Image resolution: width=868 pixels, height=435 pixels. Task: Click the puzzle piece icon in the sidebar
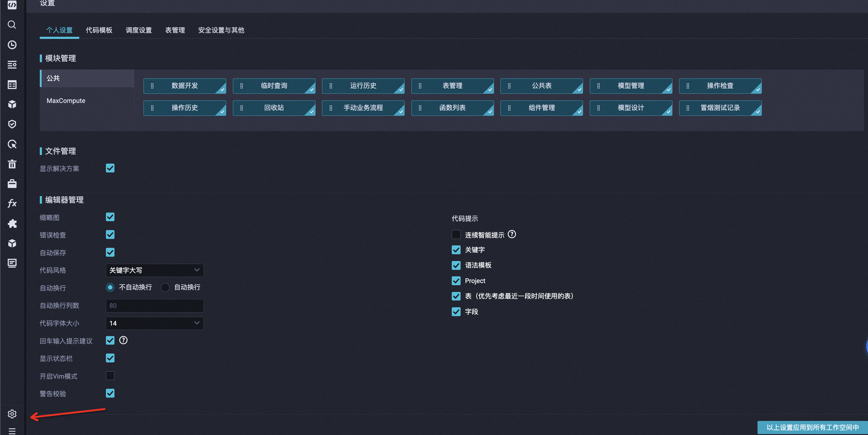pos(12,223)
